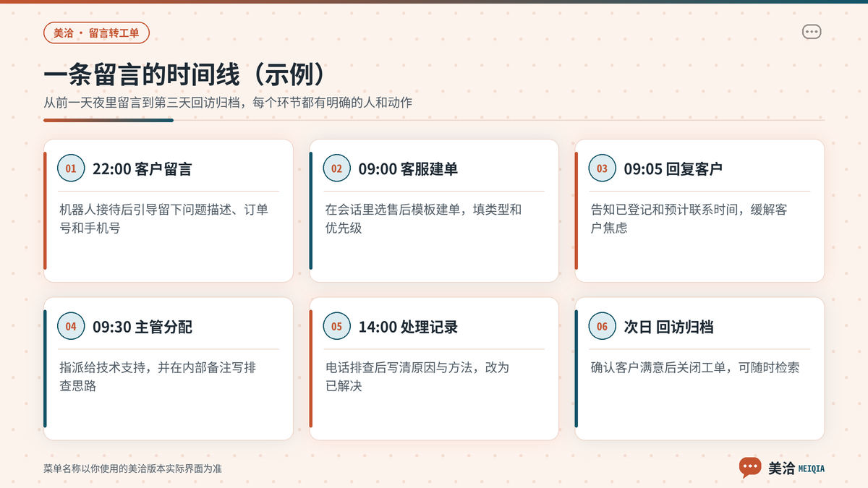868x488 pixels.
Task: Click the 02 step number badge
Action: [x=336, y=168]
